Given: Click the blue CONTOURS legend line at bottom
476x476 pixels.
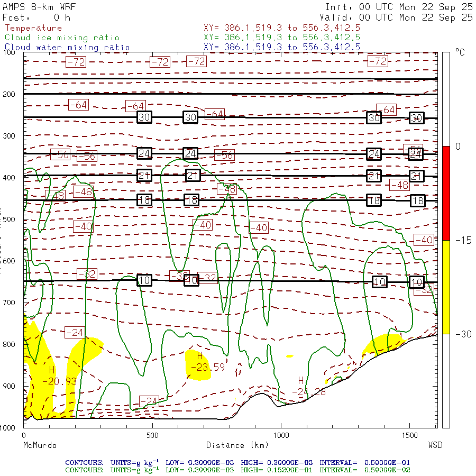Looking at the screenshot, I should [237, 463].
